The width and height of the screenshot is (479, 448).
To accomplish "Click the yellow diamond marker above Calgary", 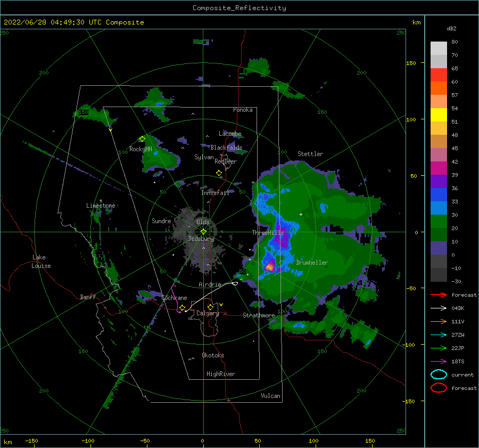I will click(x=210, y=307).
